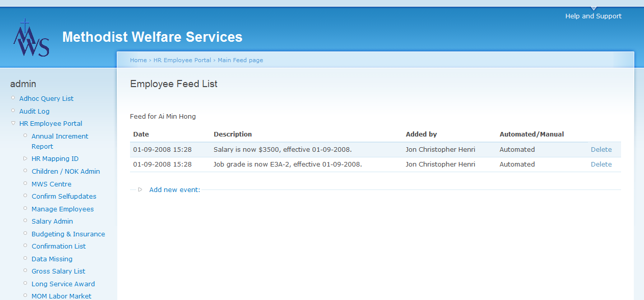Open HR Employee Portal breadcrumb link
The image size is (644, 300).
(182, 60)
